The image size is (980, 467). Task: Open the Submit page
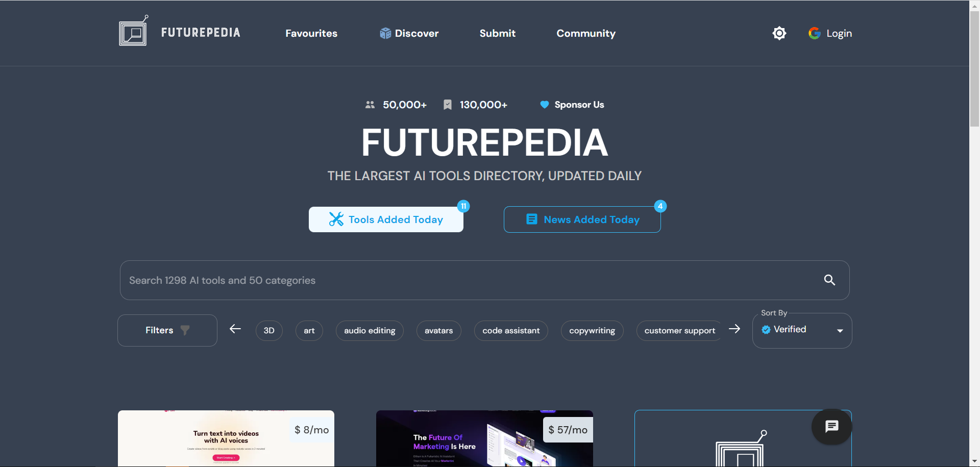click(x=497, y=33)
